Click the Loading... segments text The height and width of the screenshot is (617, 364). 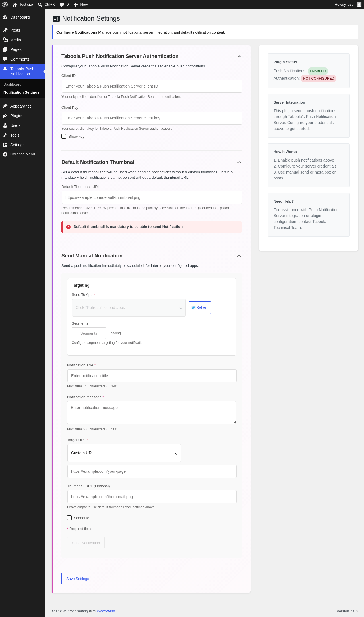tap(116, 333)
